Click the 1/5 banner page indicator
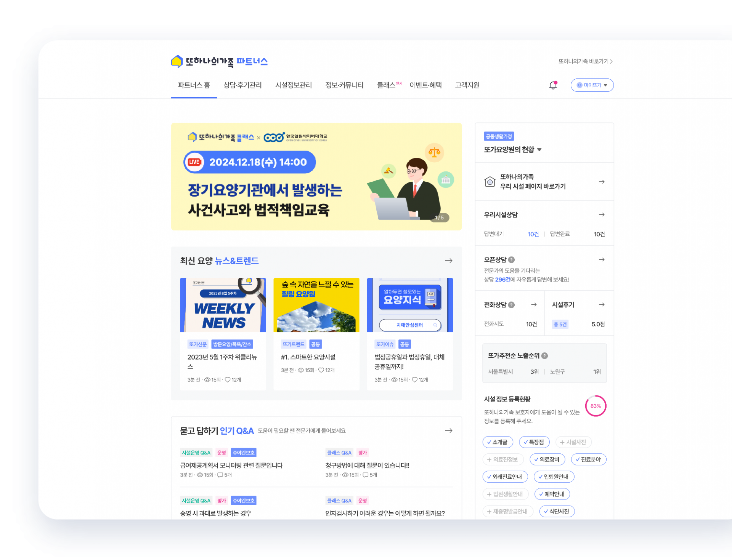 439,218
